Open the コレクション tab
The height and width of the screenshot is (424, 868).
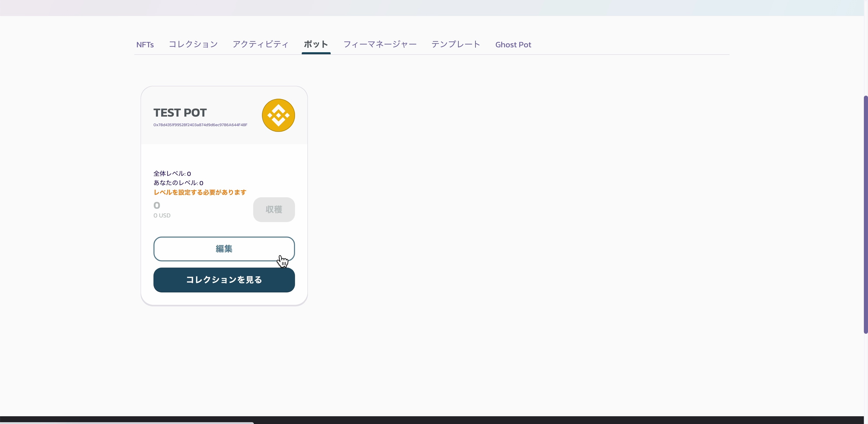pos(193,44)
